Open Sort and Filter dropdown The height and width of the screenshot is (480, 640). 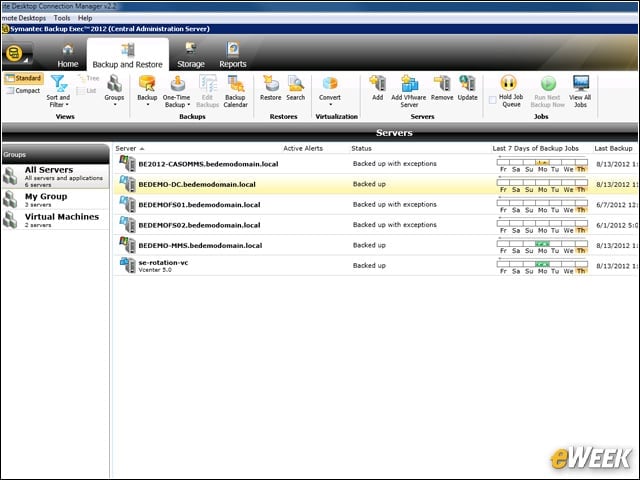(58, 91)
